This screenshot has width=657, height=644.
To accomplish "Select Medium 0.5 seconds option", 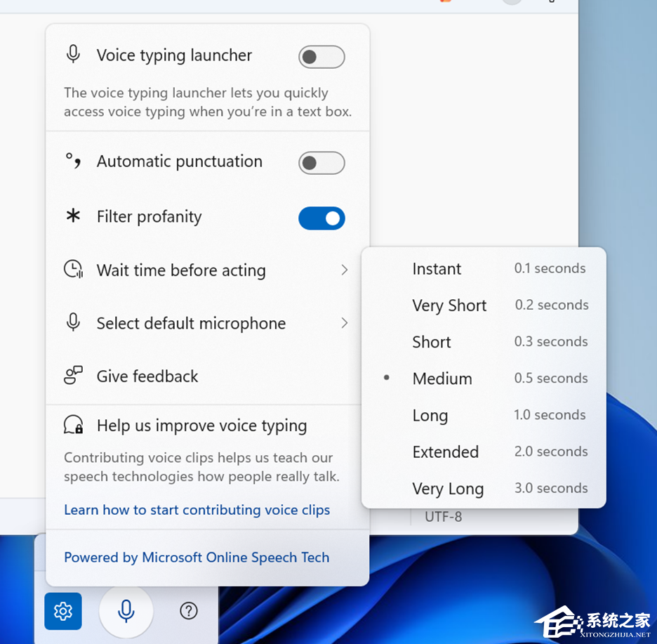I will 484,379.
